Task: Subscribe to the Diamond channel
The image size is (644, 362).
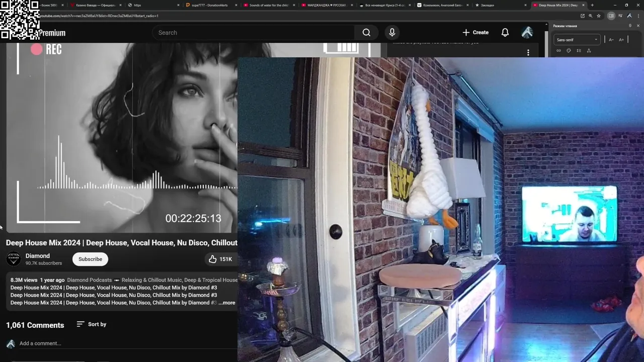Action: tap(90, 259)
